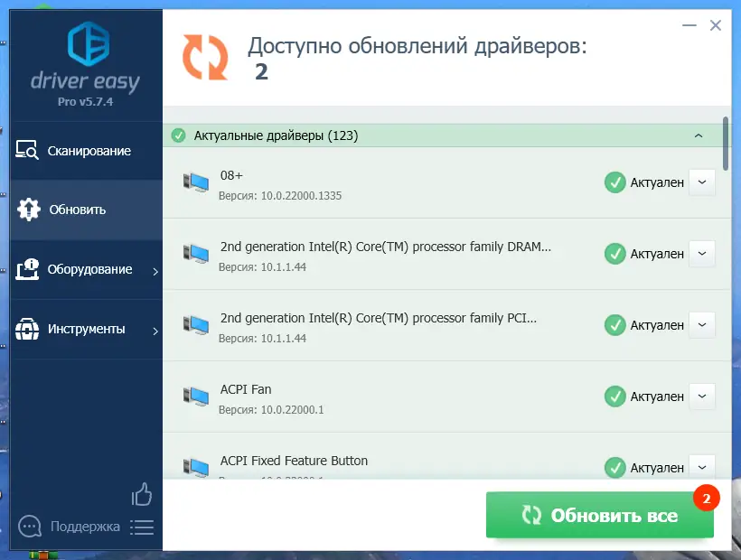Click Актуален checkmark for 08+ driver

tap(614, 182)
